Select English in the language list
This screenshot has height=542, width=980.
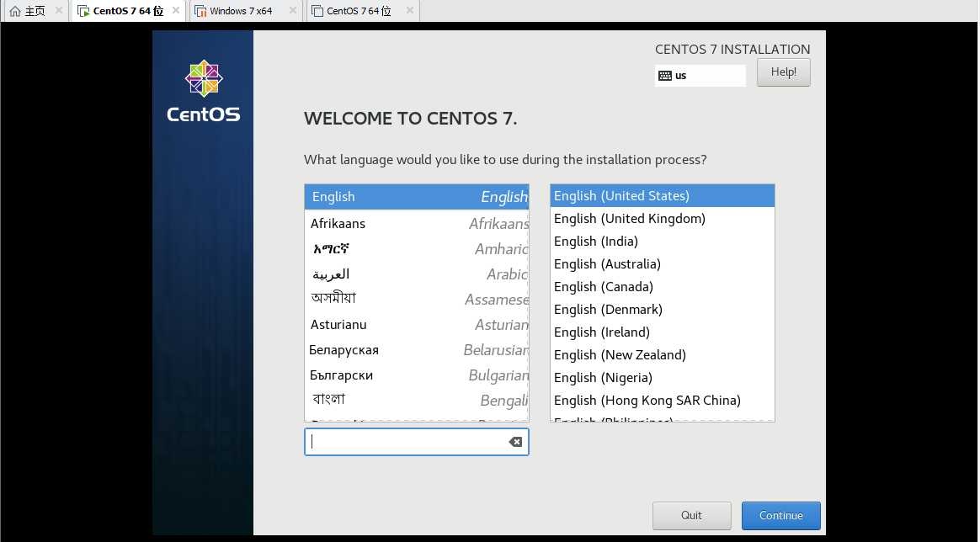point(417,197)
